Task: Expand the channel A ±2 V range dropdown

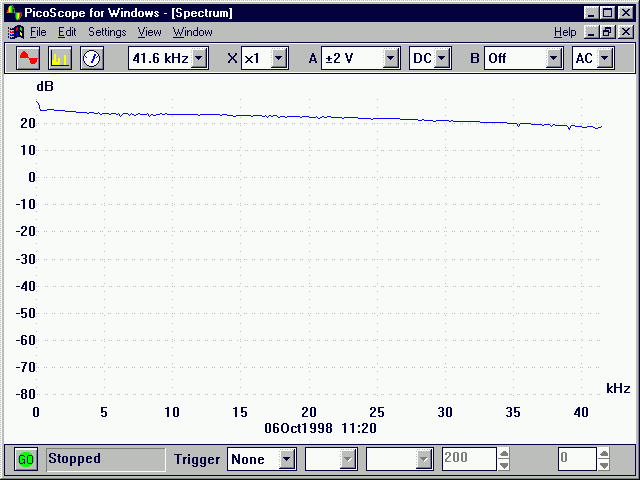Action: tap(391, 58)
